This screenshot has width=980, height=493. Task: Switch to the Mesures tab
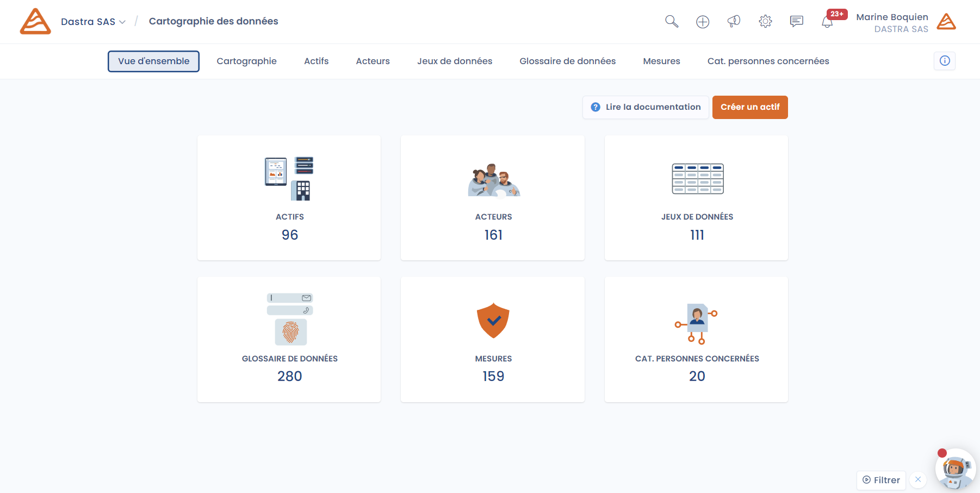[x=661, y=61]
